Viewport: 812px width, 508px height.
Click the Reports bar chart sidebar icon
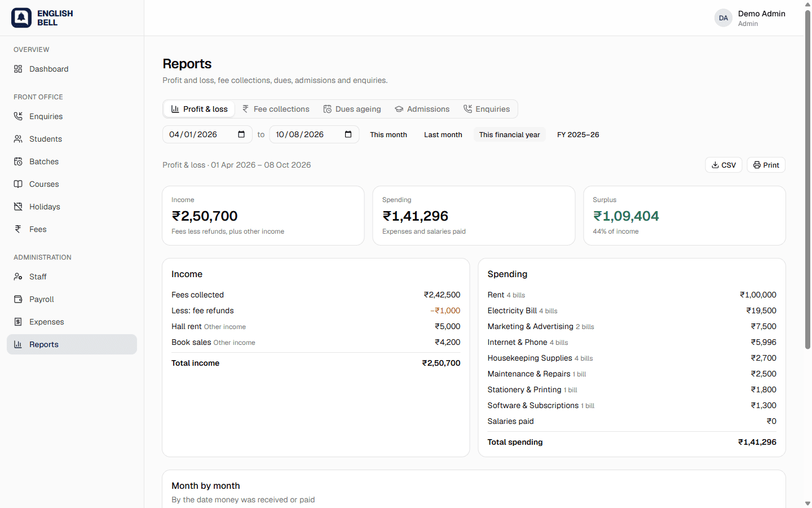pyautogui.click(x=18, y=344)
